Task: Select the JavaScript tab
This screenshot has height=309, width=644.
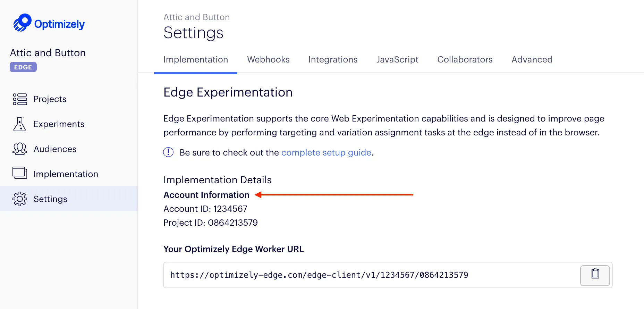Action: click(397, 59)
